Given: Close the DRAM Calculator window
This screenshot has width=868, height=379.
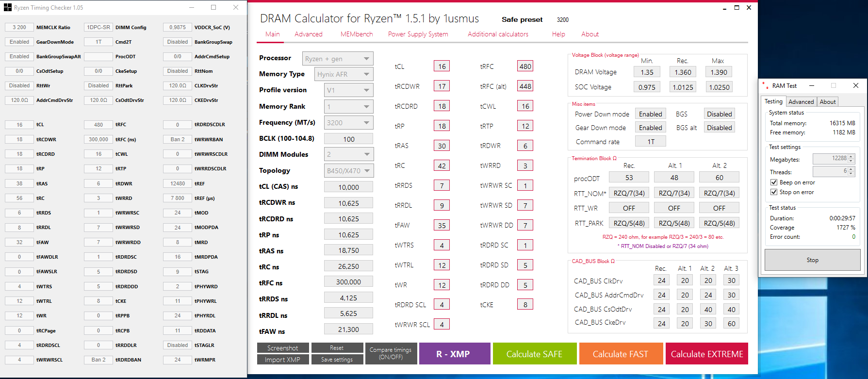Looking at the screenshot, I should point(749,8).
